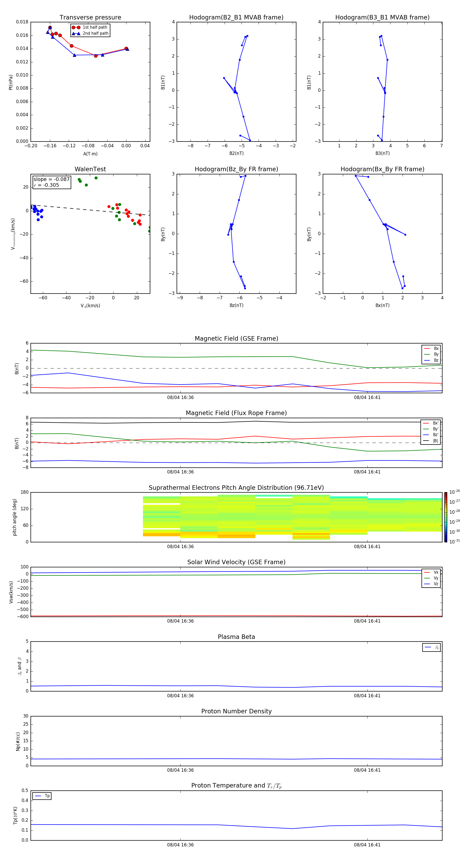Select 'Vy' in the solar wind legend
Screen dimensions: 473x868
[431, 578]
